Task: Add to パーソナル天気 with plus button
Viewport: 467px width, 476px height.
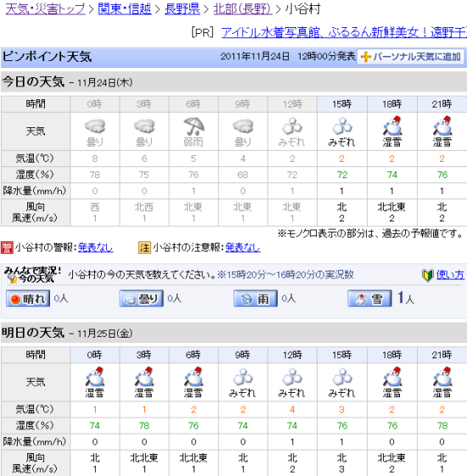Action: [x=410, y=57]
